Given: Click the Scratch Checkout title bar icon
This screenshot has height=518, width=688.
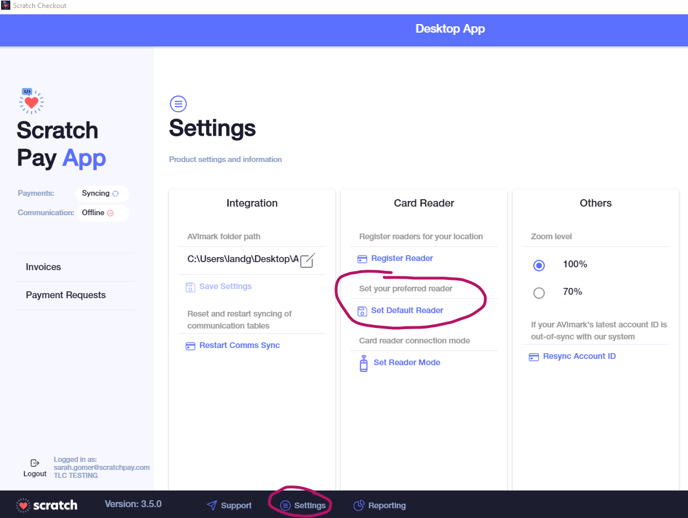Looking at the screenshot, I should (6, 5).
